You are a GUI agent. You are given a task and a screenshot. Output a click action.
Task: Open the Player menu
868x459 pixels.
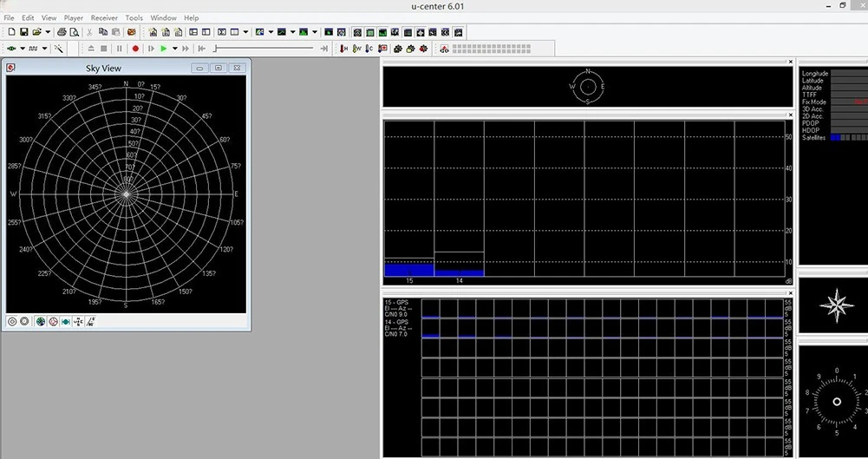point(74,17)
